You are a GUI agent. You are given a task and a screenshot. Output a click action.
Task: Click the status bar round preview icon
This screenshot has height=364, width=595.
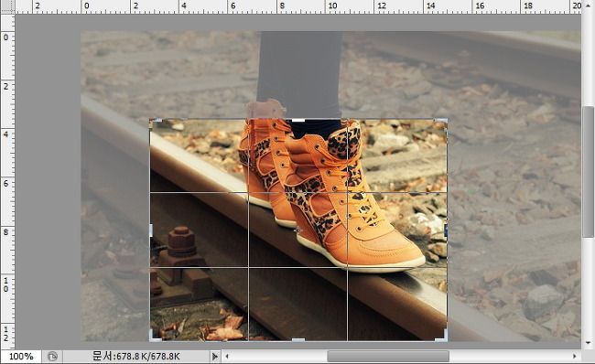[52, 357]
